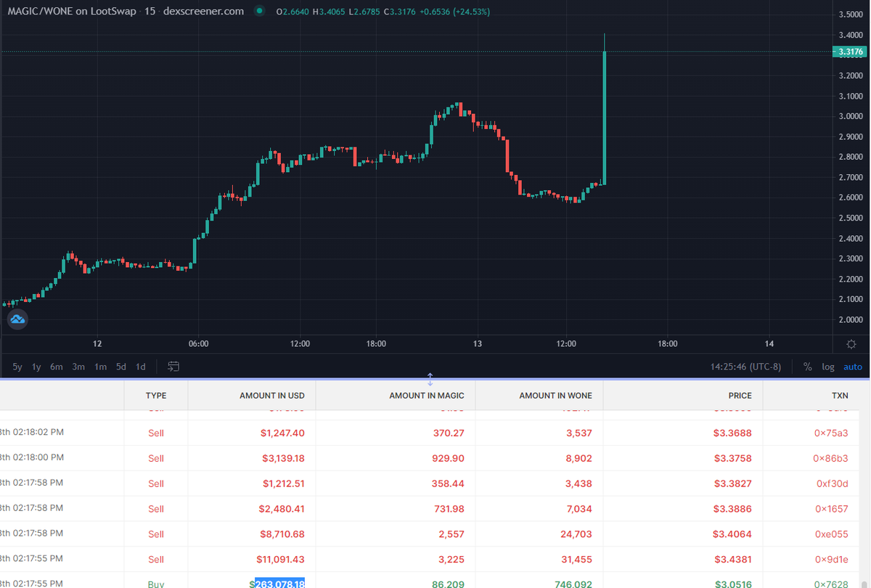Open transaction link 0x75a3

(830, 433)
